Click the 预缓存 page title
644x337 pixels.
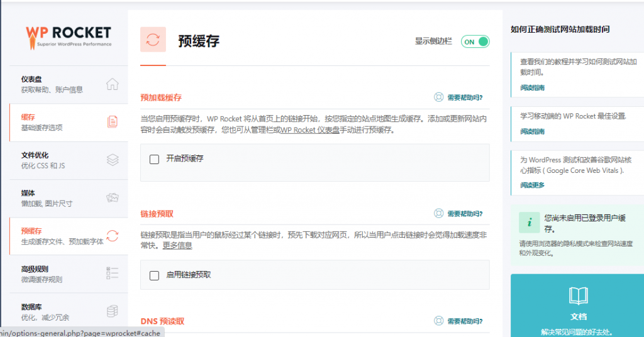[x=199, y=41]
